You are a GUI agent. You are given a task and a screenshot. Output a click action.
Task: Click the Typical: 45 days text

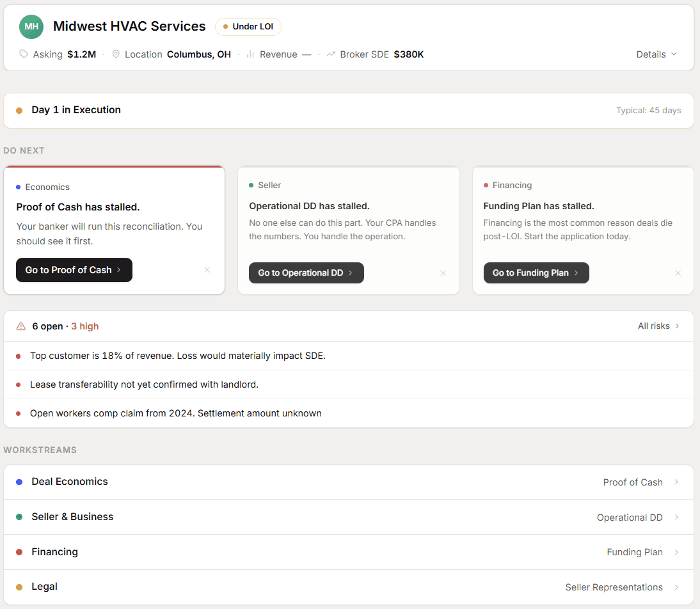(x=648, y=110)
